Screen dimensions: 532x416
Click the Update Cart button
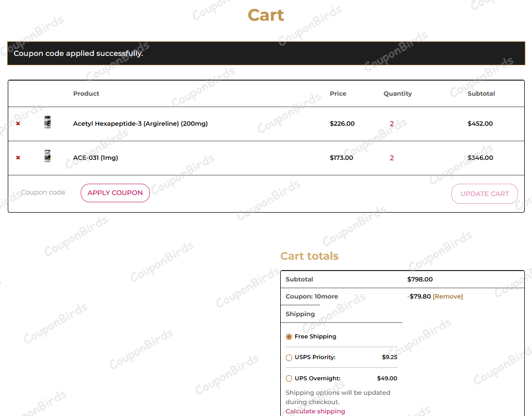point(484,194)
